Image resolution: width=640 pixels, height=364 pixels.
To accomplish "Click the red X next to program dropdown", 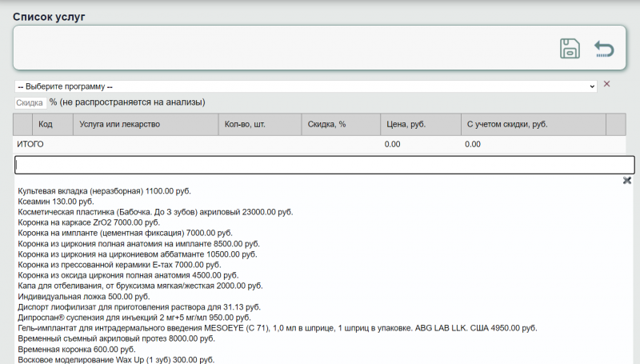I will click(606, 84).
